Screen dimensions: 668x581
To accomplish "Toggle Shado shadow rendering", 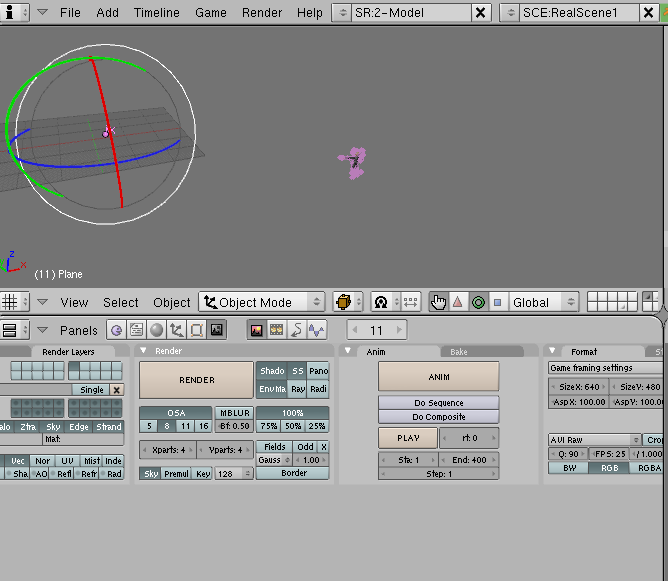I will coord(272,371).
